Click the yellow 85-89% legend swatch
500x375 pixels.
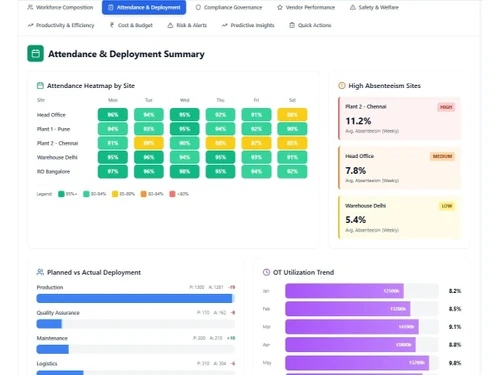115,194
